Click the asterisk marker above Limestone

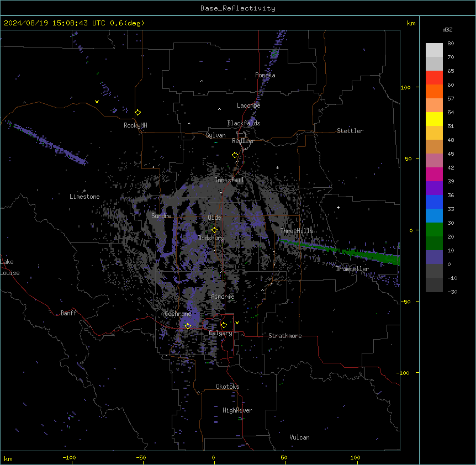[x=84, y=191]
